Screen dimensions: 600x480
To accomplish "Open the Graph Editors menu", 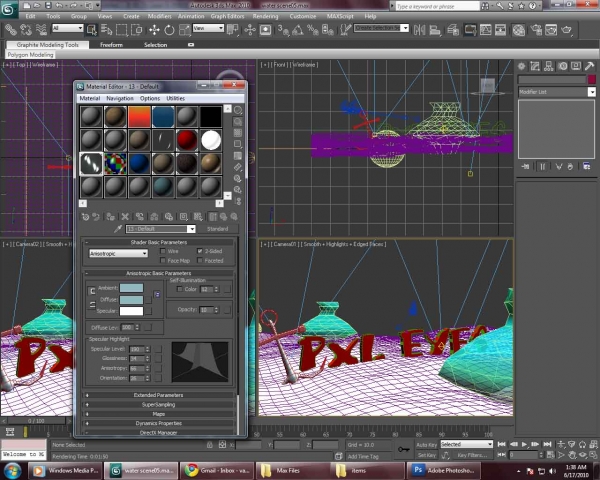I will (227, 16).
